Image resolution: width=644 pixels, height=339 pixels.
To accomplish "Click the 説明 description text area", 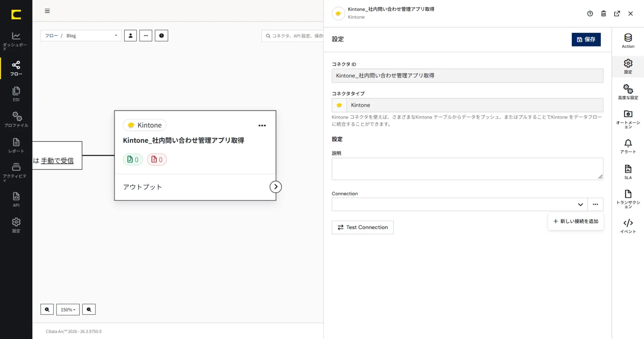I will (467, 169).
